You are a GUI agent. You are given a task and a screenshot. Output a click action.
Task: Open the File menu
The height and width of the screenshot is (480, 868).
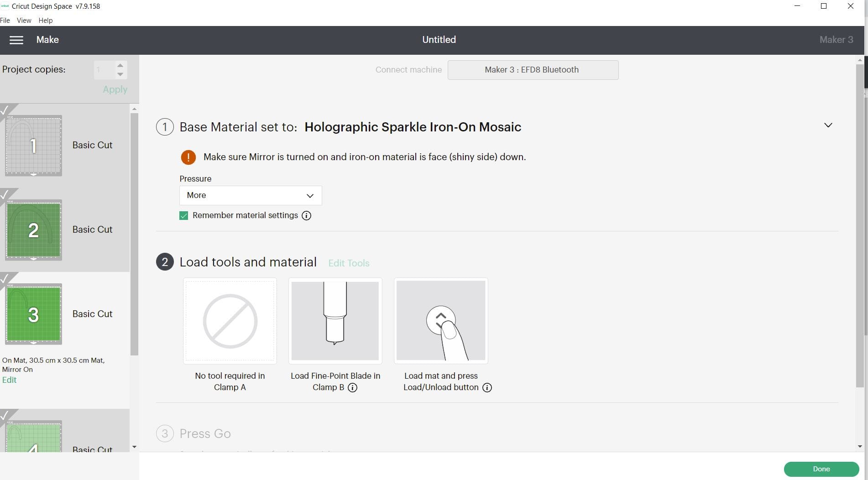(x=5, y=21)
